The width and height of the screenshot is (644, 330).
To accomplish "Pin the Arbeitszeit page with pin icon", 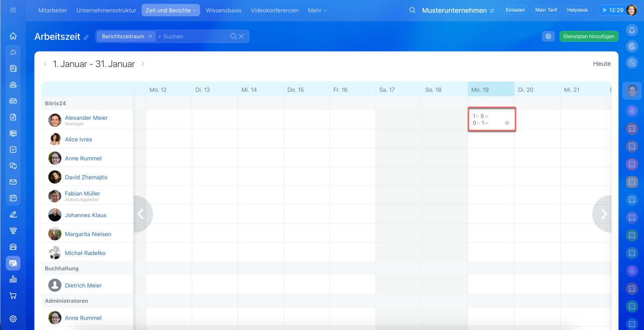I will tap(86, 37).
